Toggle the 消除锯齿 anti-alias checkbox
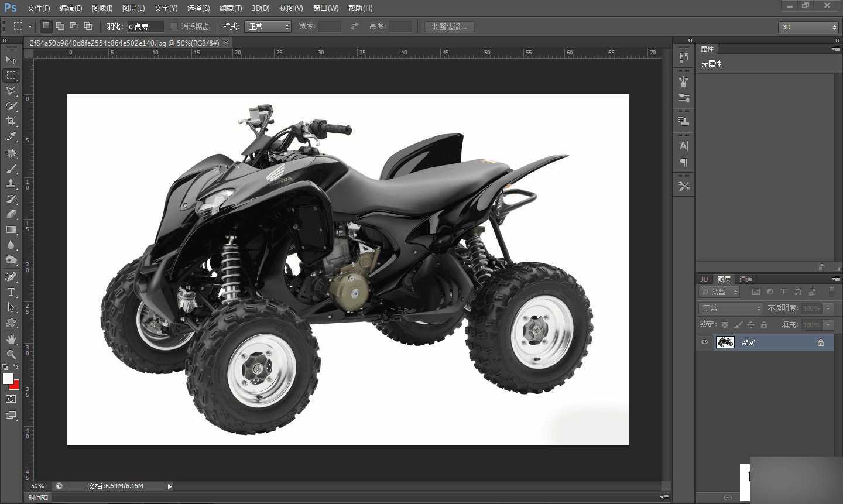 (x=174, y=26)
